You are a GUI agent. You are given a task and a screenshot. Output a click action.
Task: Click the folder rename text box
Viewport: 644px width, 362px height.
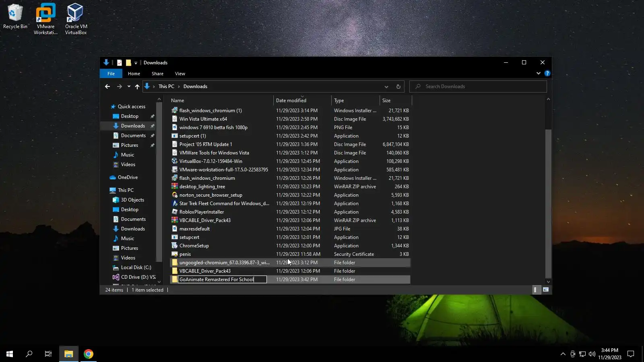(x=223, y=280)
